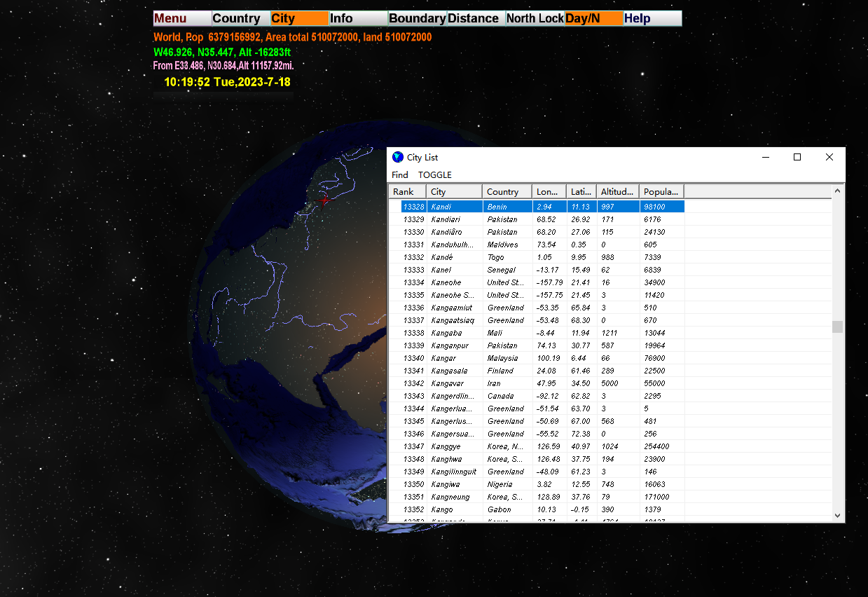
Task: Select the Distance tool
Action: 476,18
